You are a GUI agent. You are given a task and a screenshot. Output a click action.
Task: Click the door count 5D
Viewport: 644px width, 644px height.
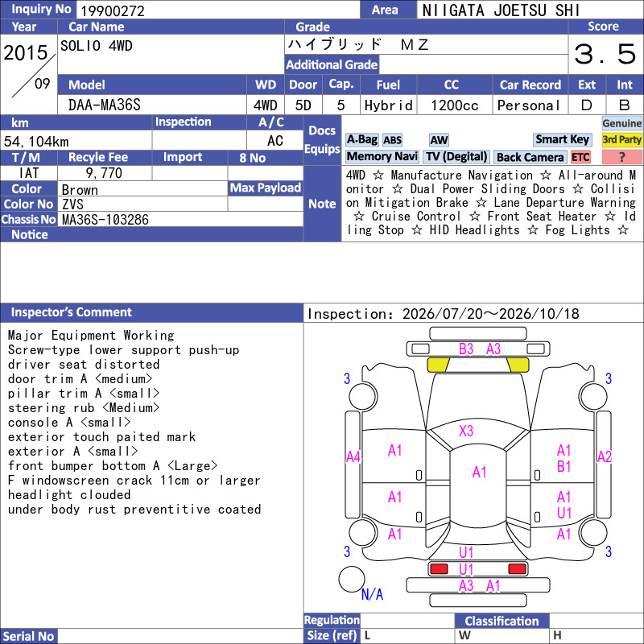click(303, 105)
